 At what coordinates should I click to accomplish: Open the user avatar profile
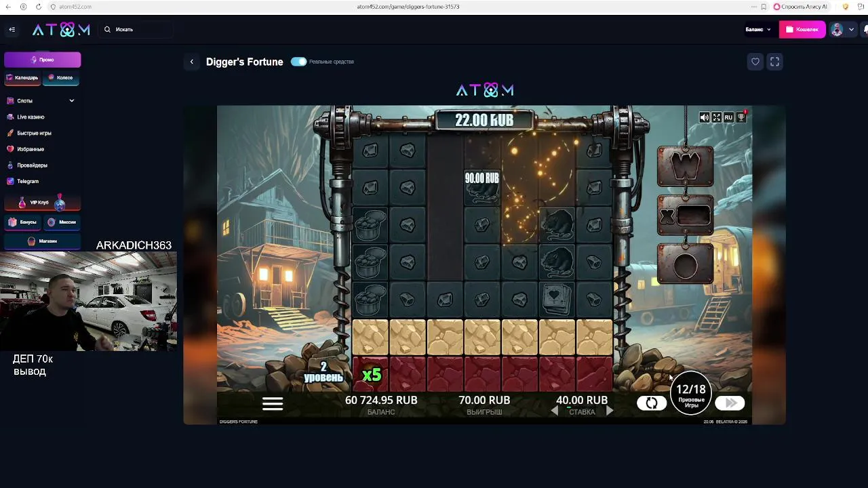point(837,29)
